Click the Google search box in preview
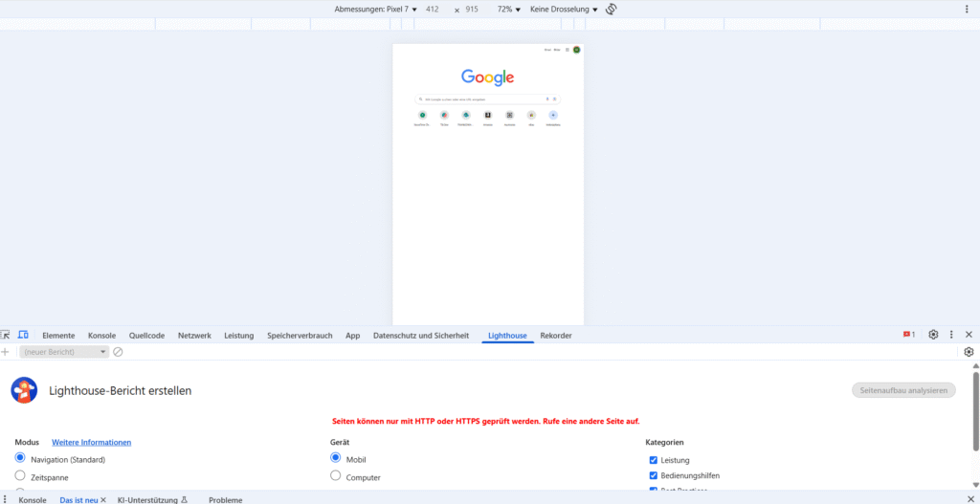Viewport: 980px width, 504px height. click(x=487, y=99)
